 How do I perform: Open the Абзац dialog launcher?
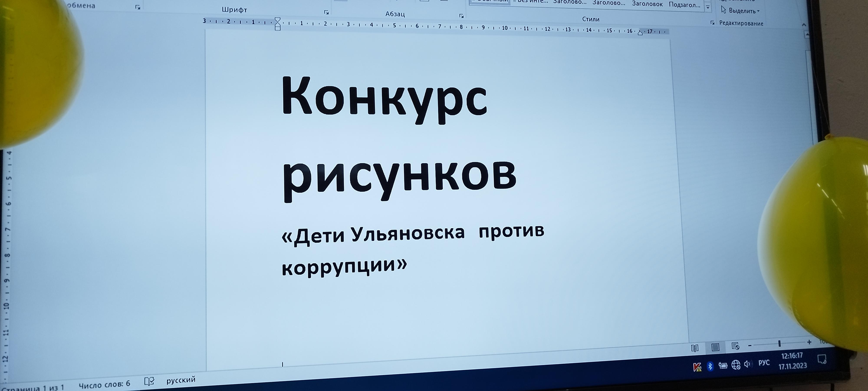click(461, 16)
